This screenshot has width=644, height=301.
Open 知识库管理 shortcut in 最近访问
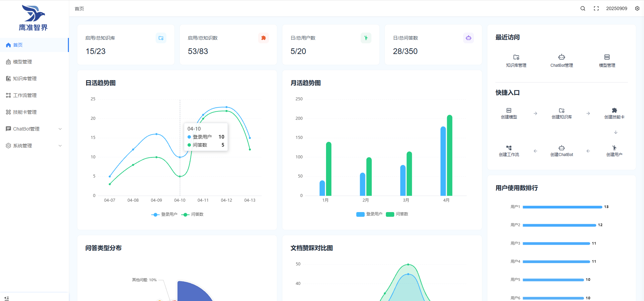point(516,60)
